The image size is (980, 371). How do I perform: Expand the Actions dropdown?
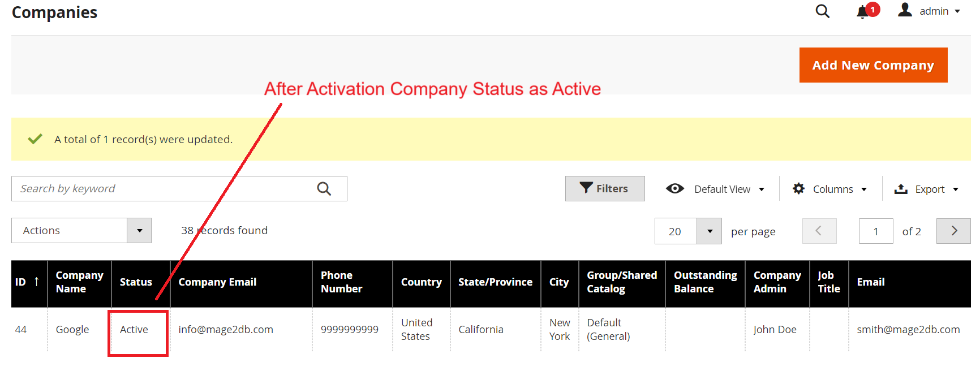coord(139,230)
